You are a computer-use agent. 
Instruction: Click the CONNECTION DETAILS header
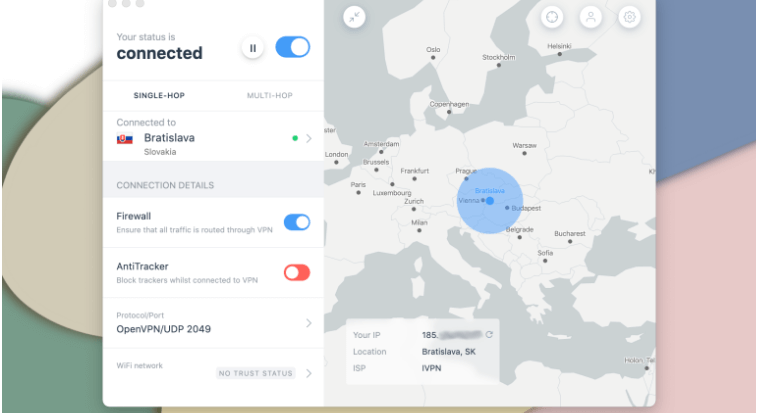[x=165, y=186]
